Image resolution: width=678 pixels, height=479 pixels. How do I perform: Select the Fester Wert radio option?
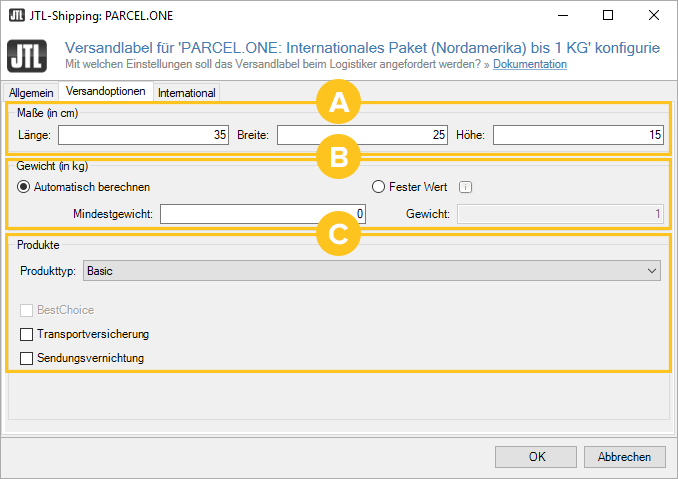(x=378, y=187)
